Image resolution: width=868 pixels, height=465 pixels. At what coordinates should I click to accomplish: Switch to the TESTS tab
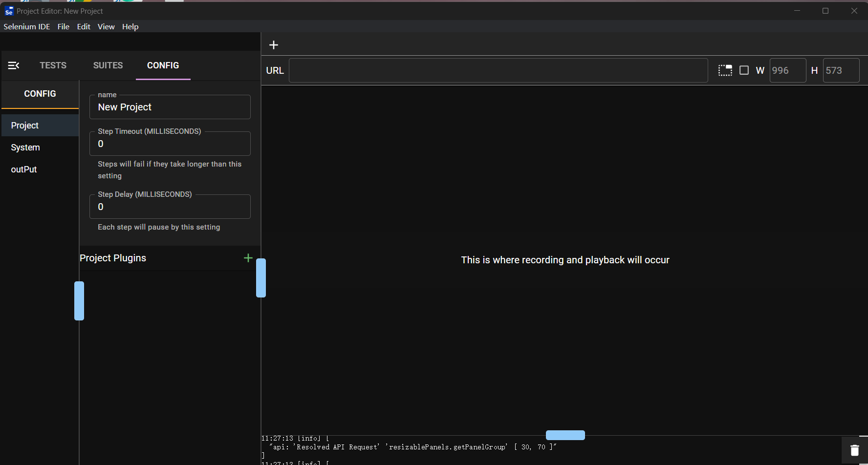pyautogui.click(x=53, y=65)
